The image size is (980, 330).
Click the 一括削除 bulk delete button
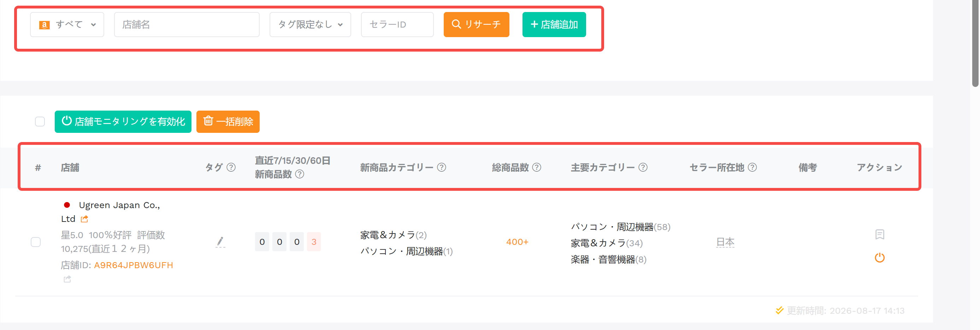228,122
